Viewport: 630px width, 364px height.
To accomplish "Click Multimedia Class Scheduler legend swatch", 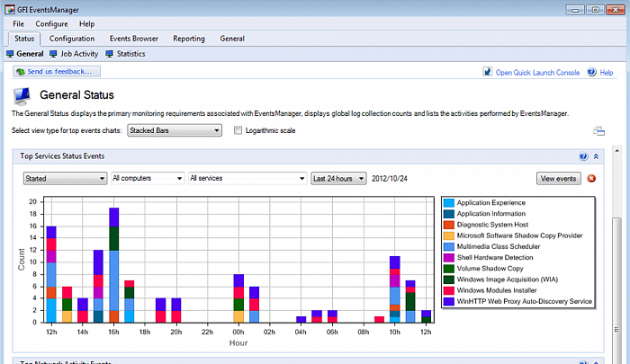I will click(449, 246).
